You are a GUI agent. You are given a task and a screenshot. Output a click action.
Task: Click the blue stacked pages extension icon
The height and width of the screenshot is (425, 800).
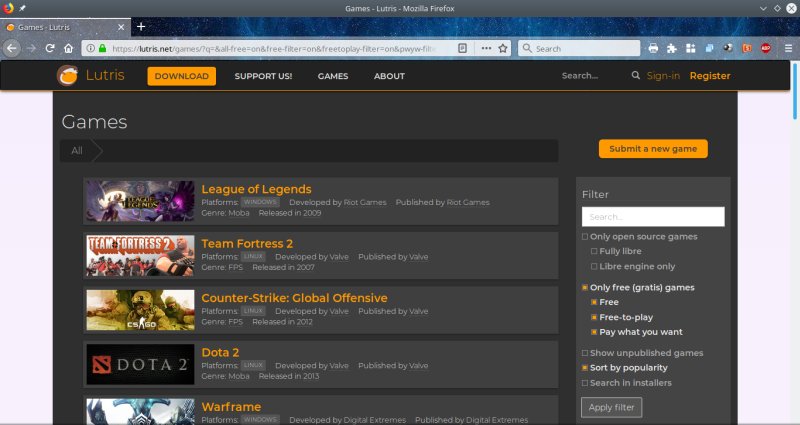pos(709,48)
